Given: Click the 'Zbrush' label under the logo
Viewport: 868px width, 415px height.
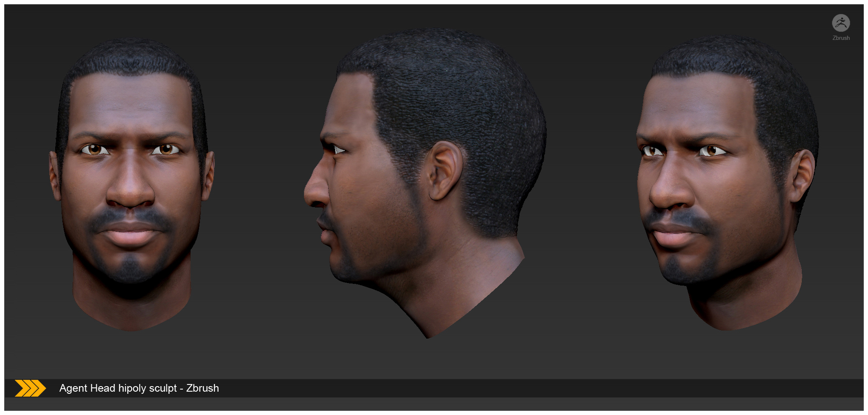Looking at the screenshot, I should coord(841,38).
